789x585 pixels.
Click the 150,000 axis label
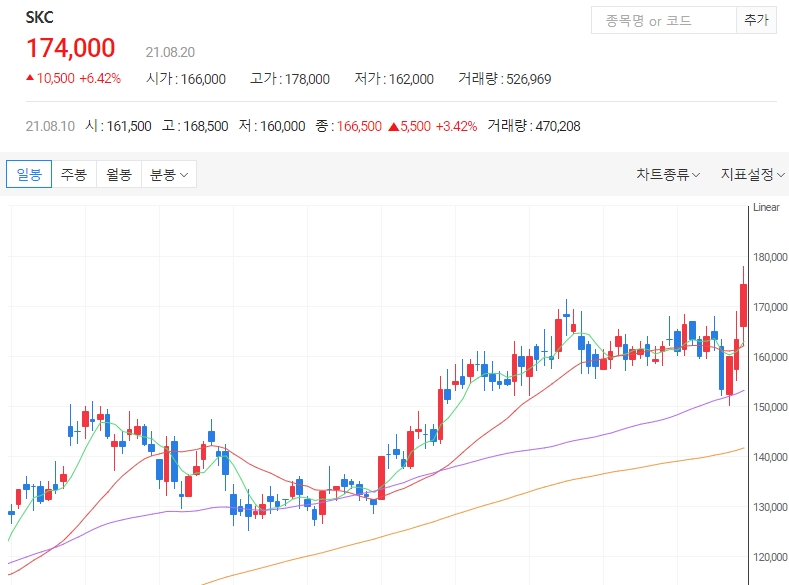coord(770,407)
